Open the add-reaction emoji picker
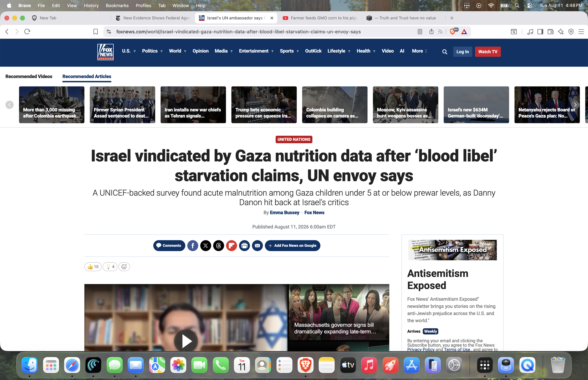The width and height of the screenshot is (588, 380). 124,266
